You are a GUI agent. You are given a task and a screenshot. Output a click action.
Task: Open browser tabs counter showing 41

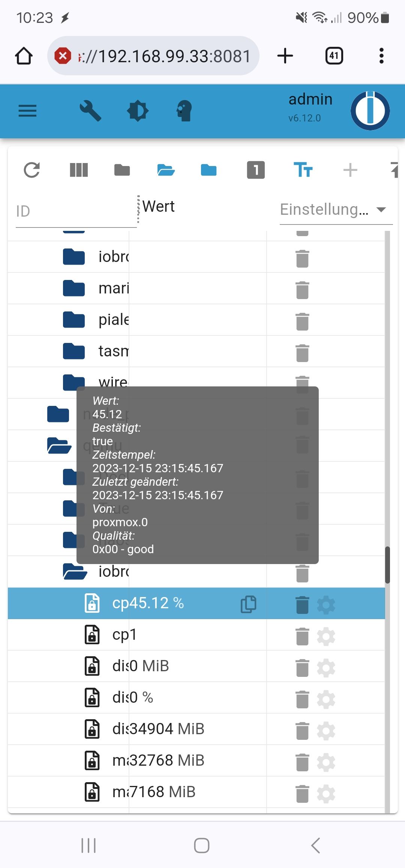(x=334, y=56)
